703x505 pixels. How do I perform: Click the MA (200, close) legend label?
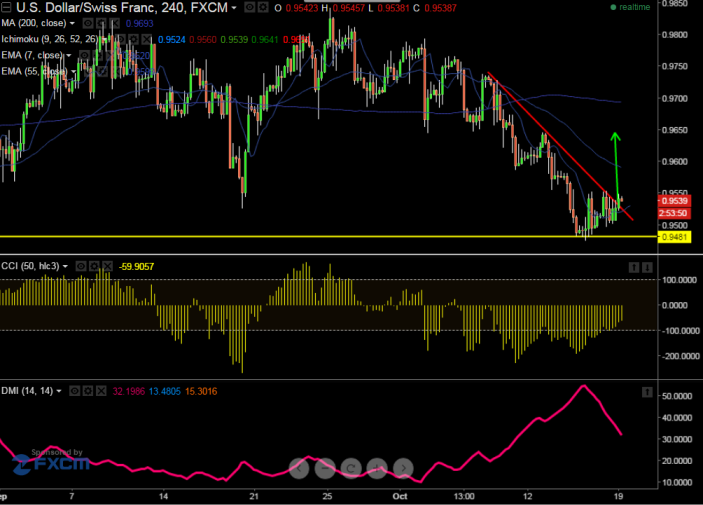34,23
